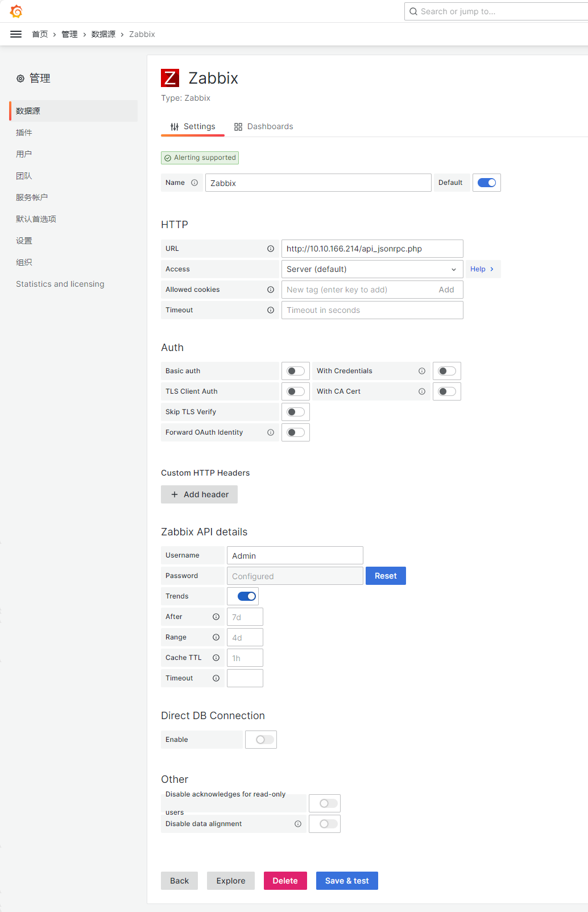Toggle the Default data source switch
This screenshot has width=588, height=912.
[x=487, y=183]
